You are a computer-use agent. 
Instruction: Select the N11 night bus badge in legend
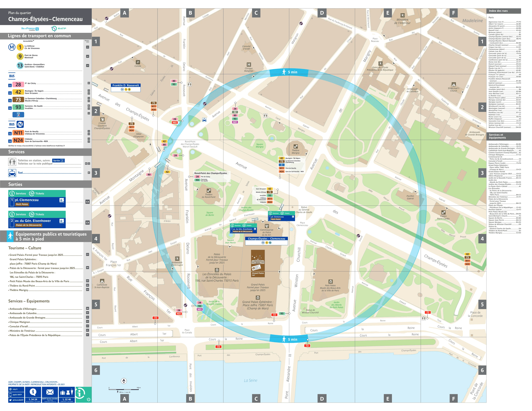(18, 133)
